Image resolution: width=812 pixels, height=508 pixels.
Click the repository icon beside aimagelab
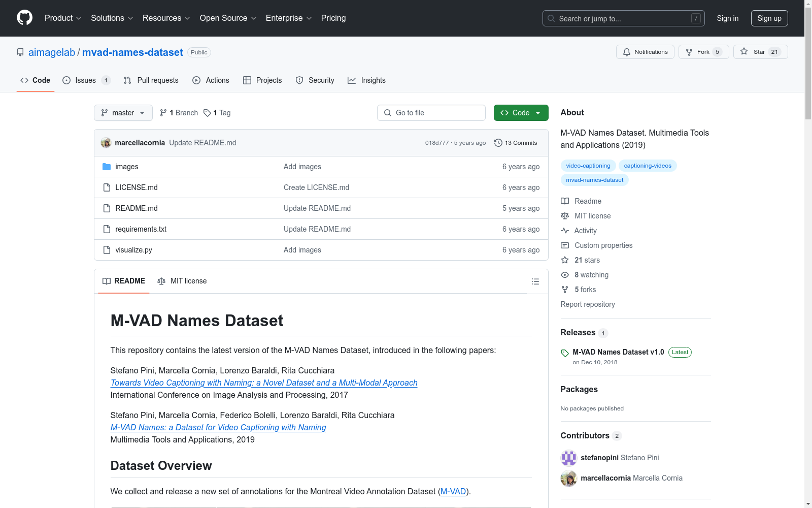click(20, 52)
